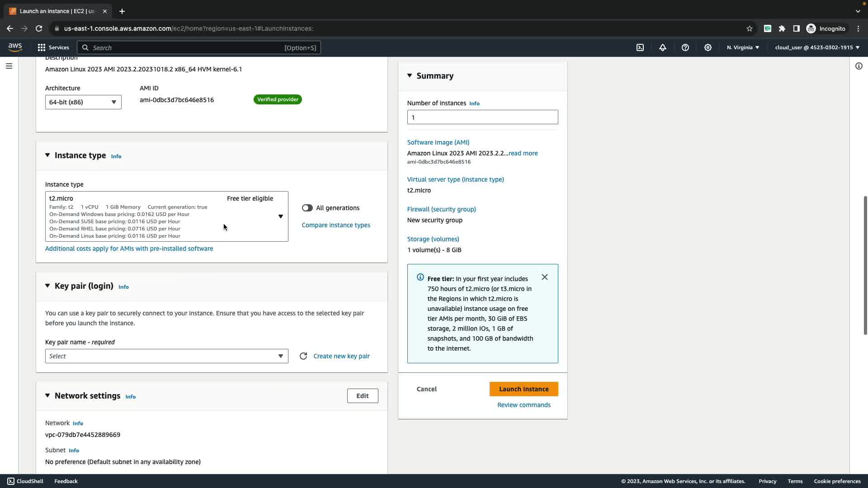Screen dimensions: 868x488
Task: Refresh the key pair list
Action: (303, 356)
